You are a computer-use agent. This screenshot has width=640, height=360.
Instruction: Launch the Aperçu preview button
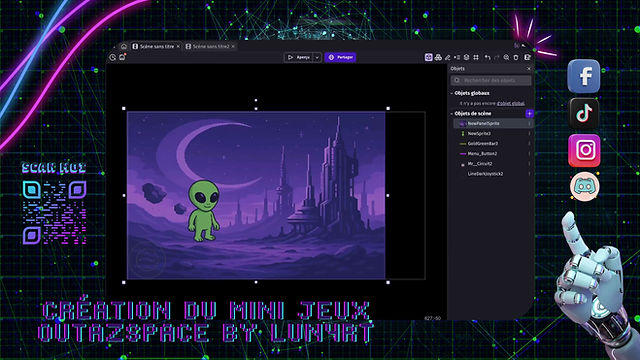(x=298, y=58)
